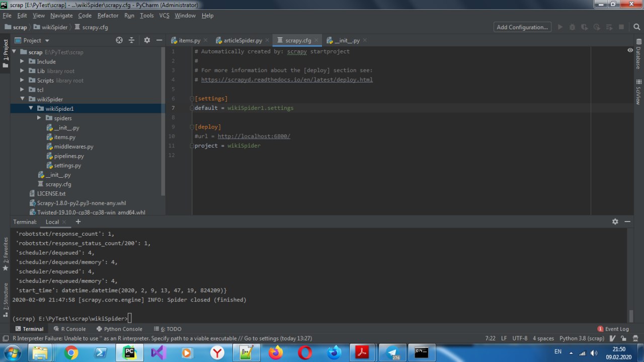Screen dimensions: 644x362
Task: Expand the Scripts folder
Action: (22, 81)
